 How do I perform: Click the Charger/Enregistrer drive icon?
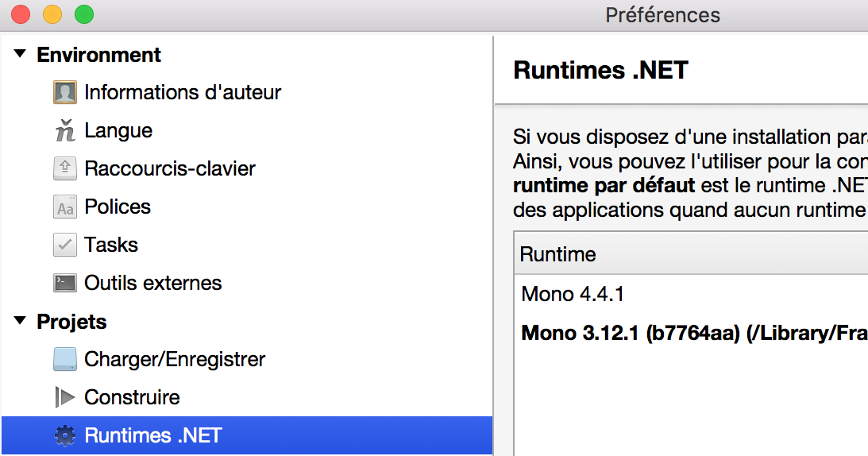click(x=65, y=359)
